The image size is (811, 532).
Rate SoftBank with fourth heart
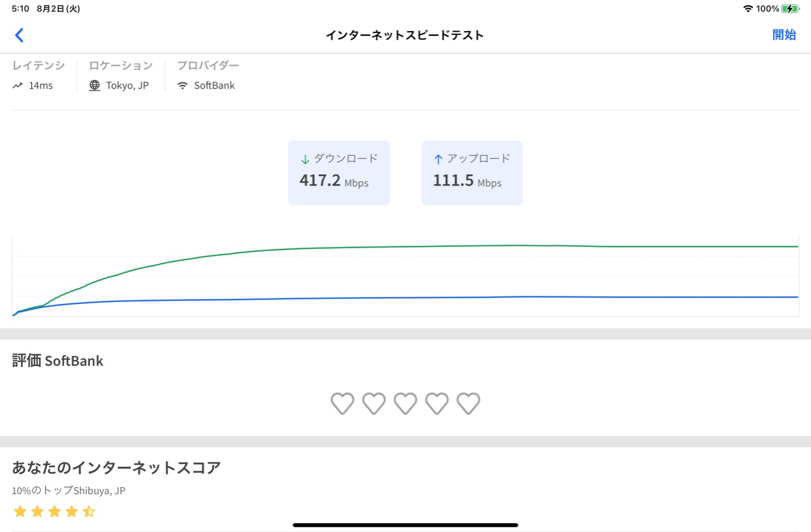coord(437,403)
